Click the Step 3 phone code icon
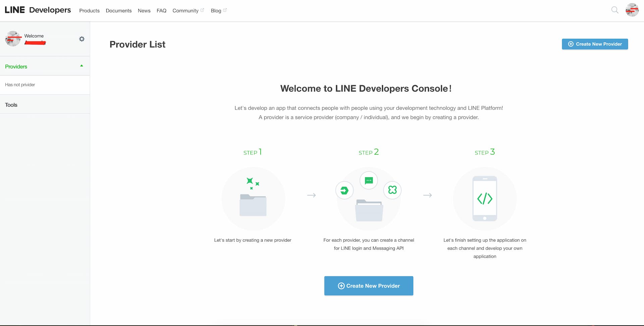The width and height of the screenshot is (644, 326). click(485, 199)
